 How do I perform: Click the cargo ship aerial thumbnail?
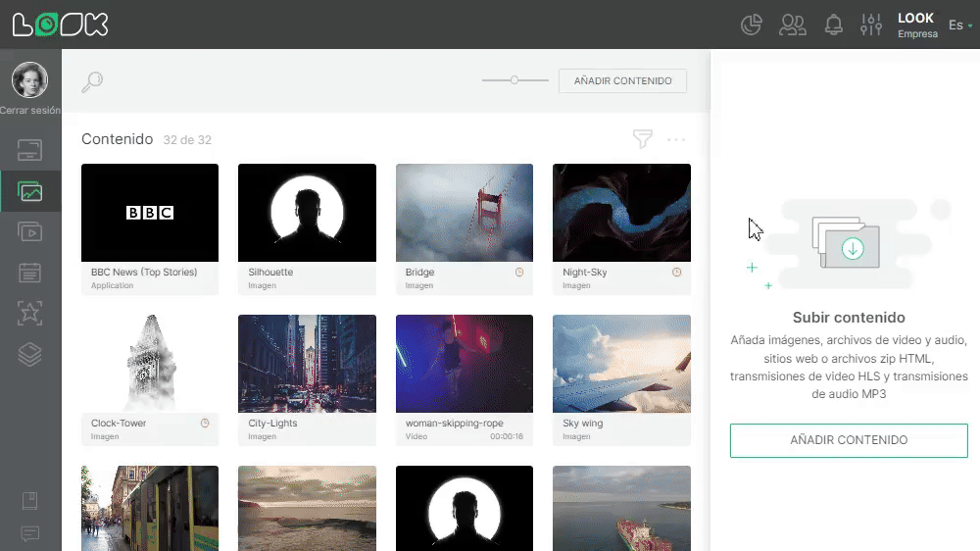(x=622, y=508)
